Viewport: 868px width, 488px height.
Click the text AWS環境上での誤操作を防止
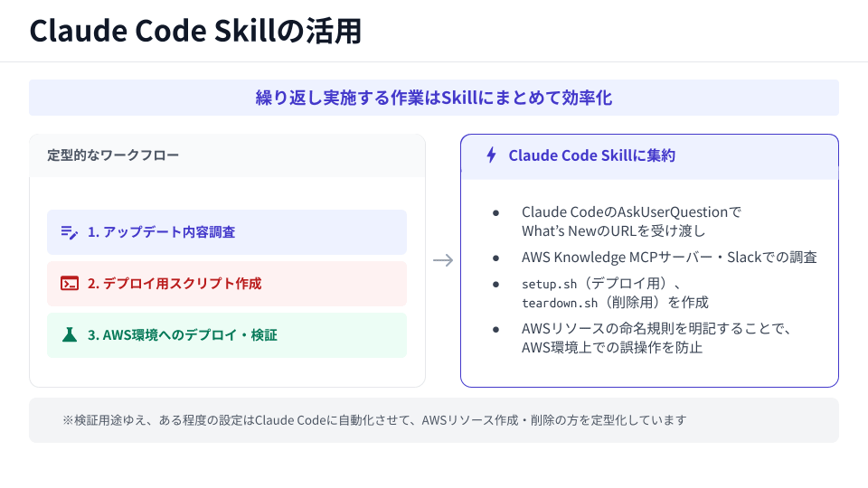click(612, 347)
